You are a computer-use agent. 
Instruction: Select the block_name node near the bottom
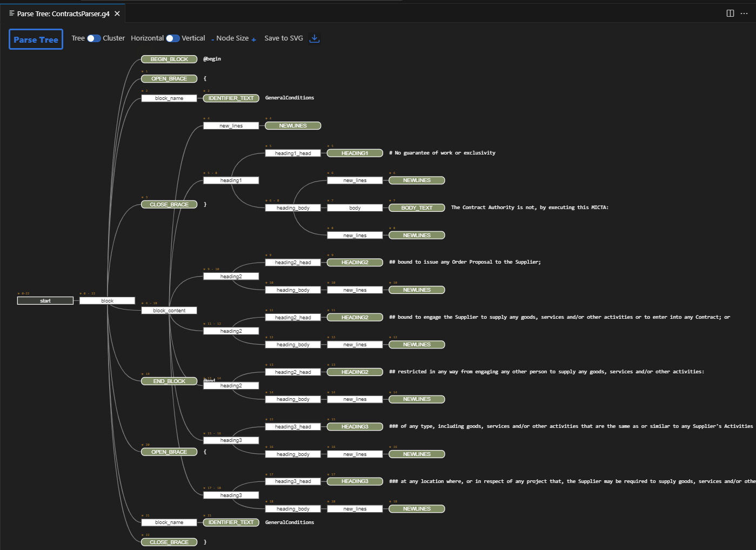point(169,522)
